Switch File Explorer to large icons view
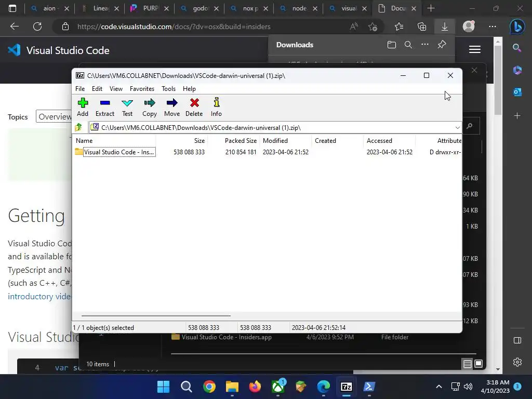Image resolution: width=532 pixels, height=399 pixels. 478,364
